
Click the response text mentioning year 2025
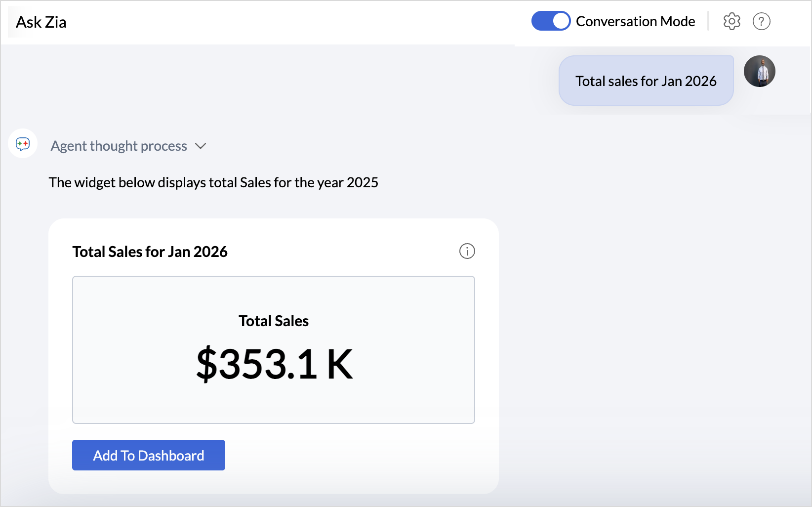(x=213, y=182)
